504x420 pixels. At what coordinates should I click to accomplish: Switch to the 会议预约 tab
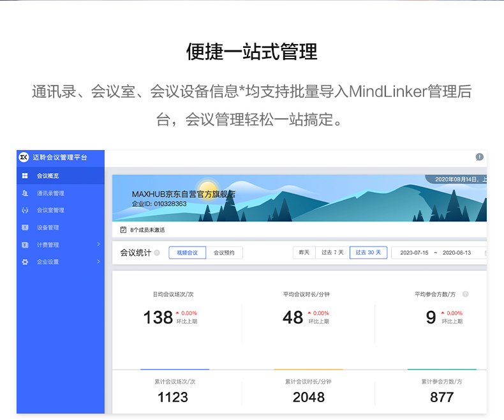tap(224, 253)
